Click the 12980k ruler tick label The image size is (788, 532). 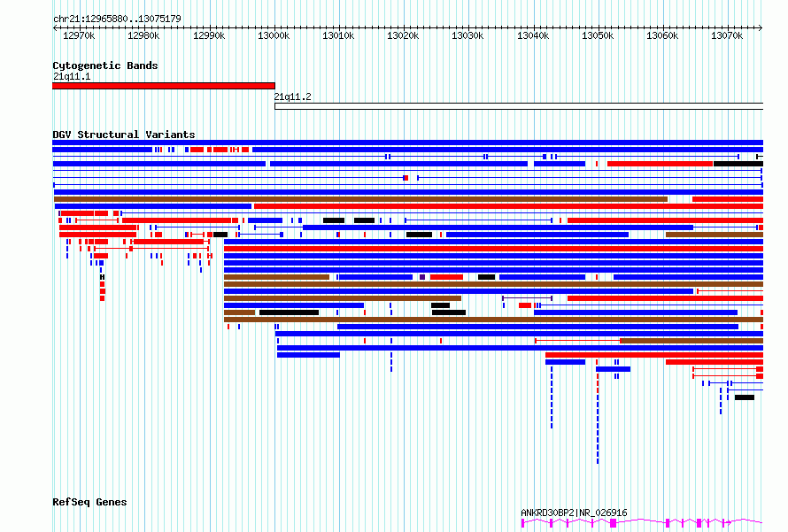(x=143, y=35)
